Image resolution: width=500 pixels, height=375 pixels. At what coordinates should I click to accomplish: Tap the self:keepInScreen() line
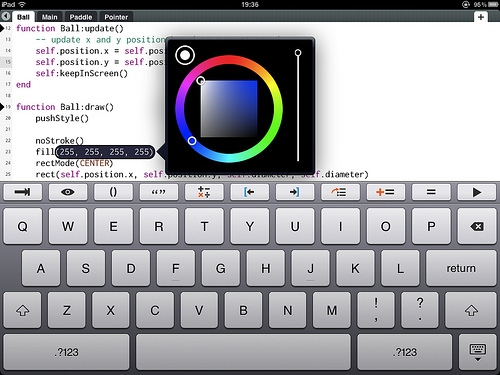(x=82, y=73)
